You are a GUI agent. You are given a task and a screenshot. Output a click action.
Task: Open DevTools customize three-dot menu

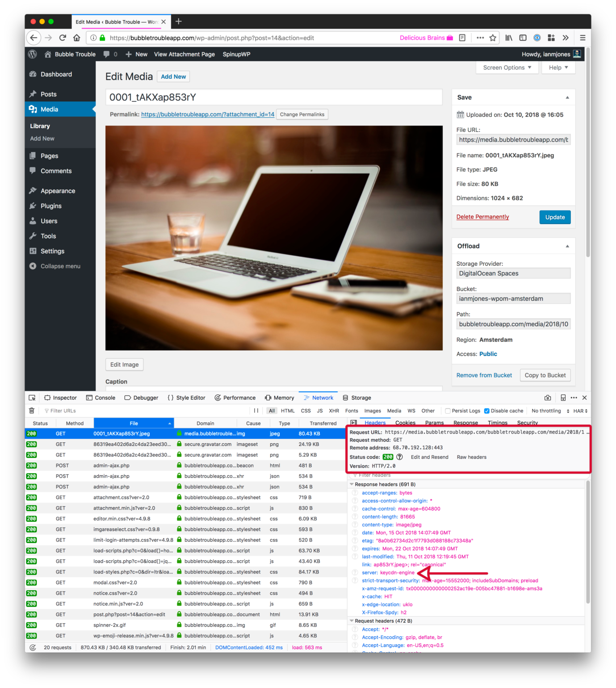point(574,398)
